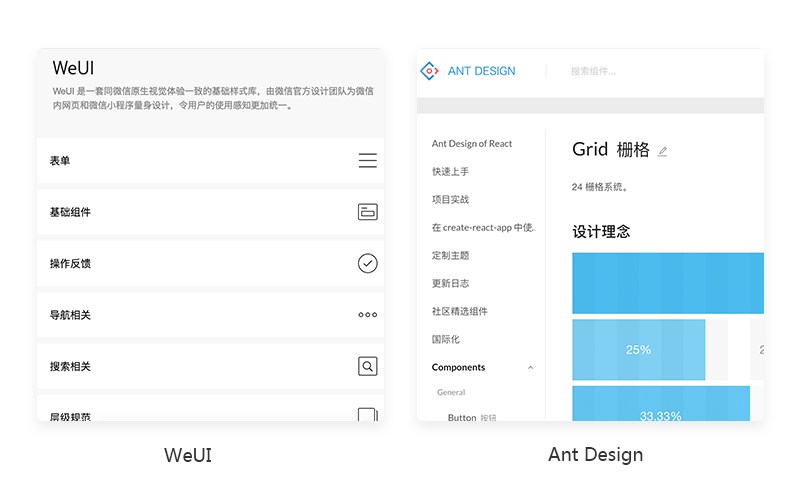Click the three-dots icon for 导航相关

pyautogui.click(x=368, y=315)
